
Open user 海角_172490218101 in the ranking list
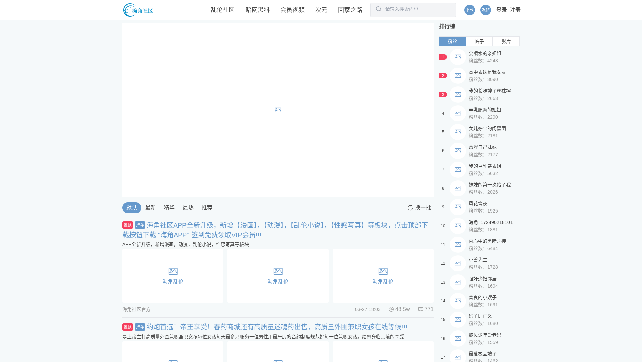[491, 222]
